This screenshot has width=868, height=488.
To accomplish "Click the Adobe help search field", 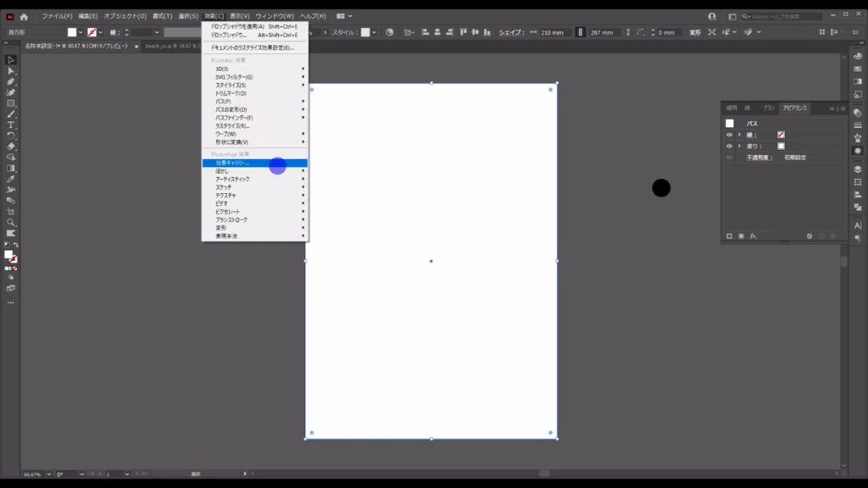I will (781, 17).
